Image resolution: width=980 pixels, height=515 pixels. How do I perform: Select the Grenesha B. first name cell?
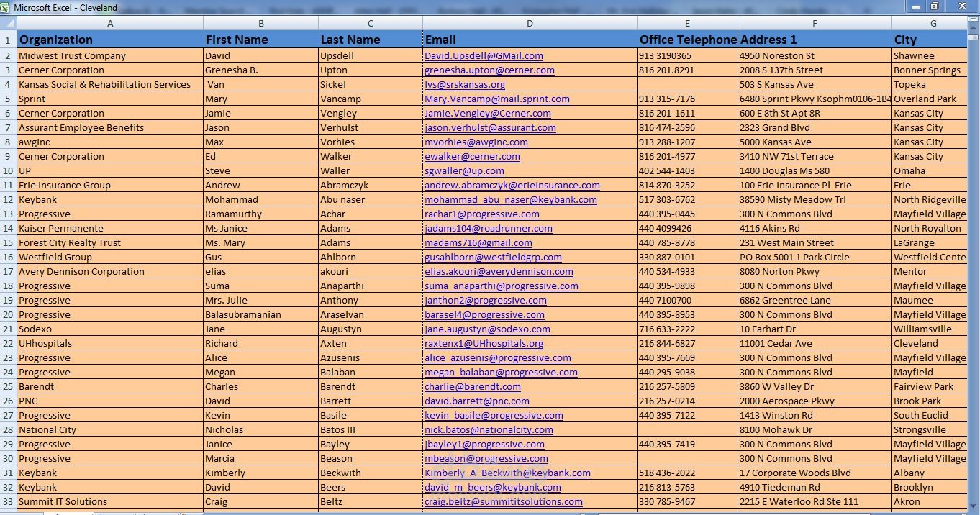tap(260, 70)
